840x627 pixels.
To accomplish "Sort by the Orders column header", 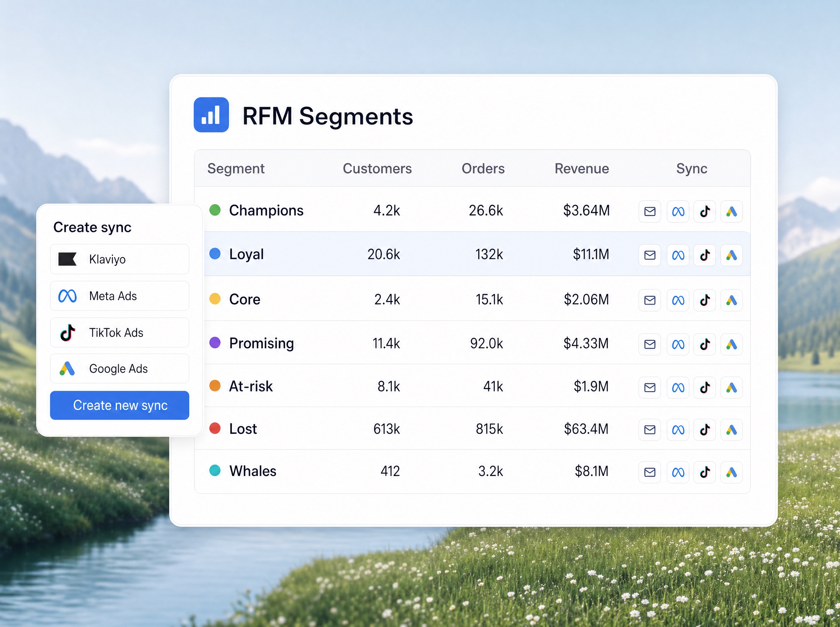I will coord(483,169).
